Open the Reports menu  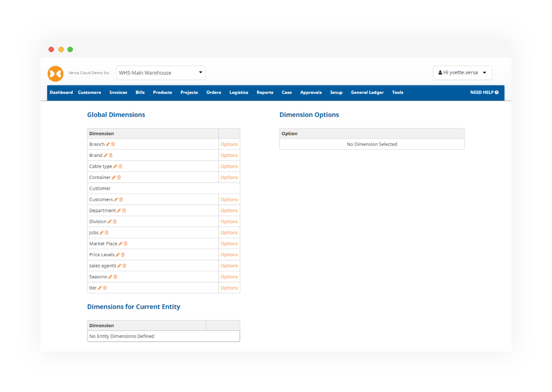click(265, 93)
